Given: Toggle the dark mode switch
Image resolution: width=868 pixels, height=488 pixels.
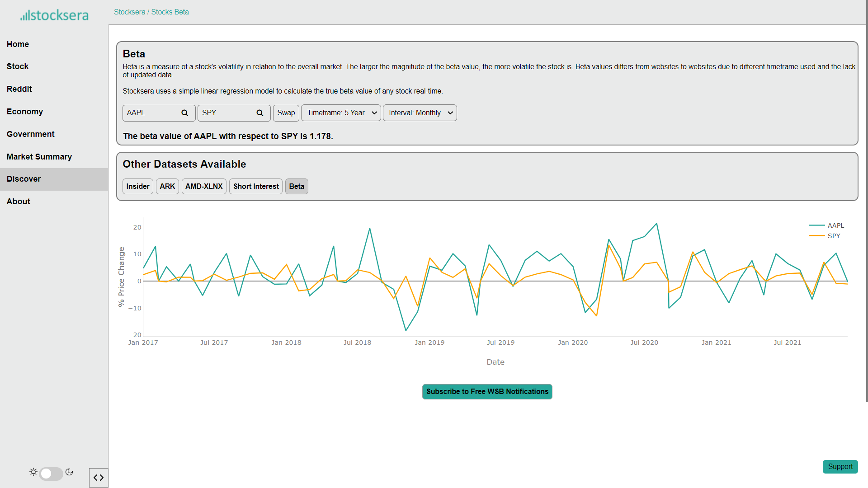Looking at the screenshot, I should click(x=51, y=474).
